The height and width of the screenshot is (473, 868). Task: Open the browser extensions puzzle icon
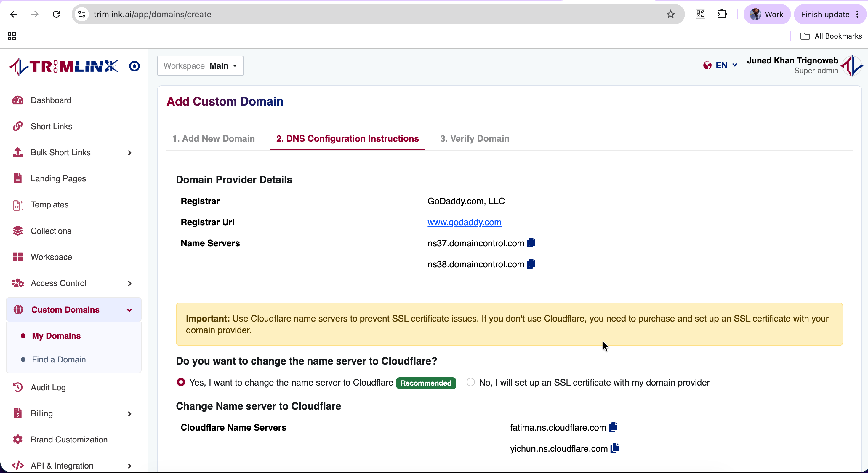pos(722,14)
